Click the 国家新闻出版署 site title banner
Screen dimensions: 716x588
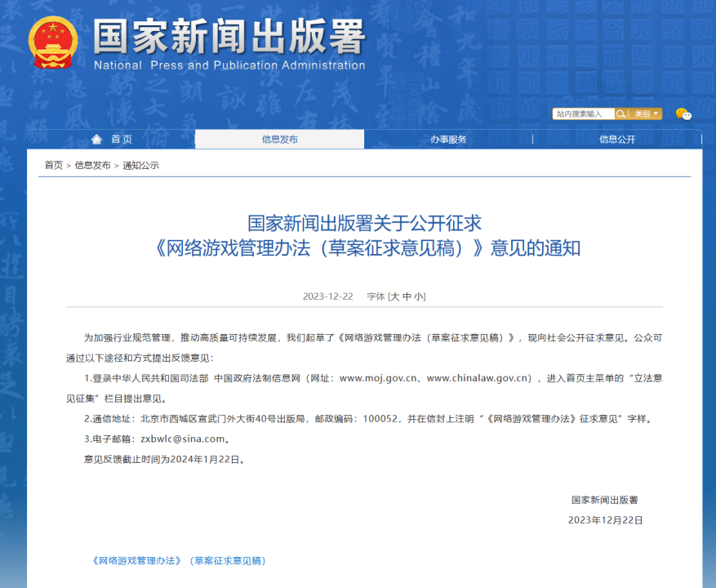pyautogui.click(x=229, y=36)
